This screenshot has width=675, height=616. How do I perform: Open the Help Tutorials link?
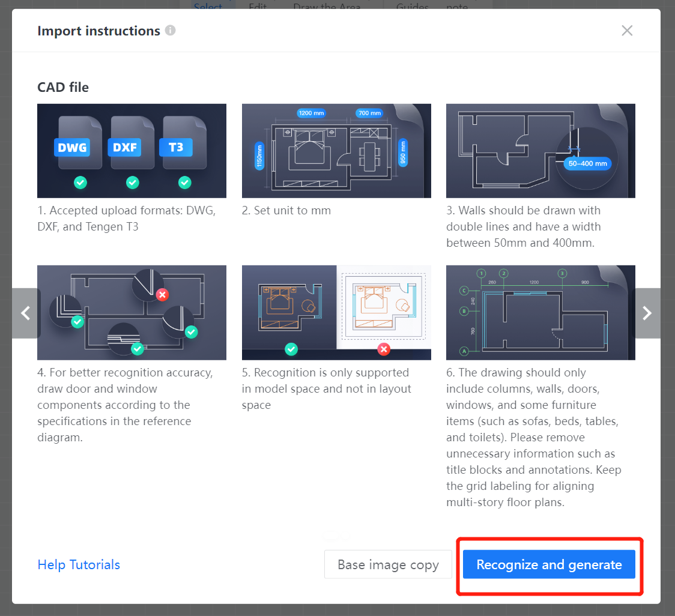[79, 564]
